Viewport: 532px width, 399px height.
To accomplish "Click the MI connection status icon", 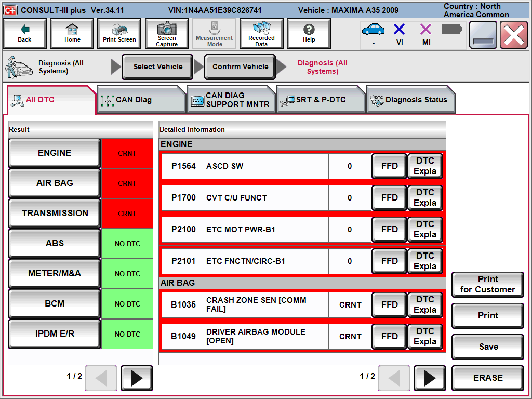I will [426, 30].
